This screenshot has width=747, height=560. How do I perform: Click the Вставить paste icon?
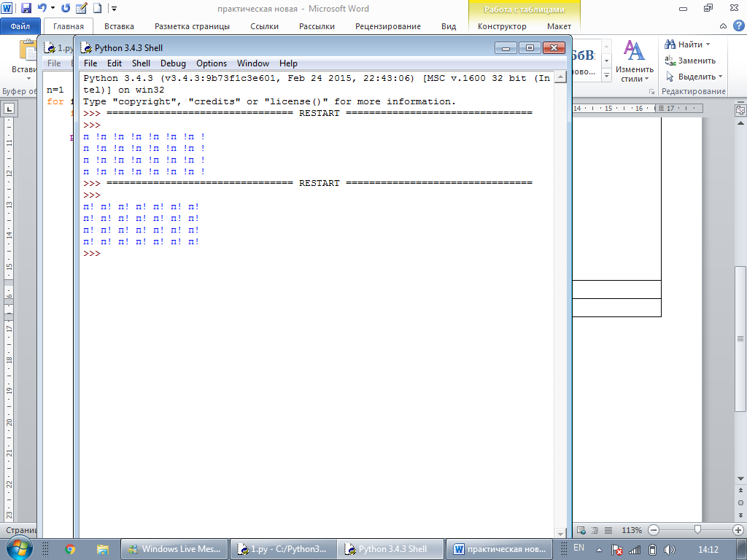28,50
